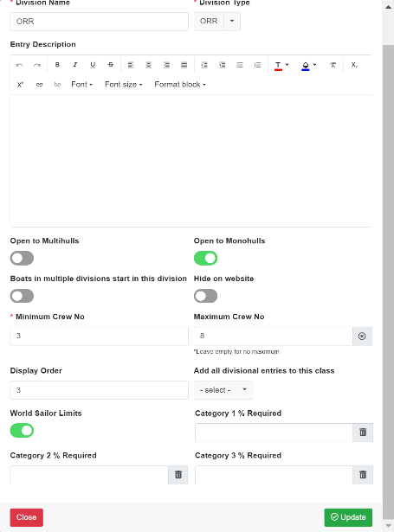Clear the Maximum Crew No value
The width and height of the screenshot is (394, 532).
coord(362,336)
